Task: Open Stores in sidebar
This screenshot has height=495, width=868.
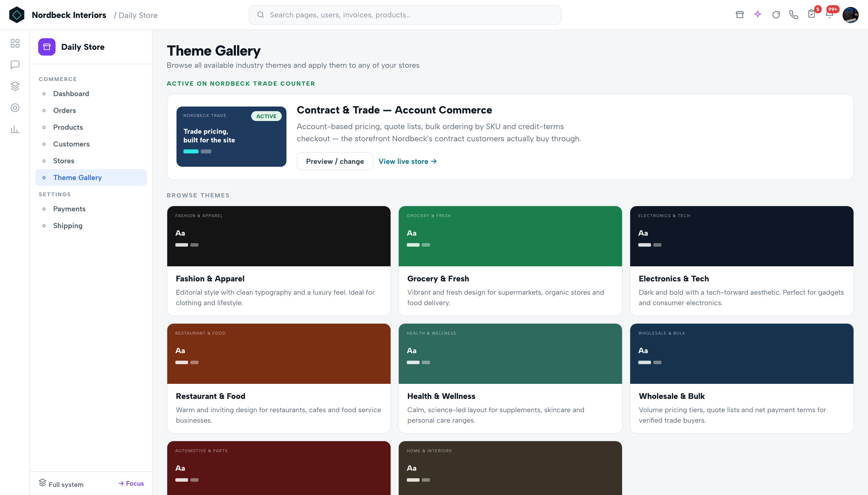Action: (91, 161)
